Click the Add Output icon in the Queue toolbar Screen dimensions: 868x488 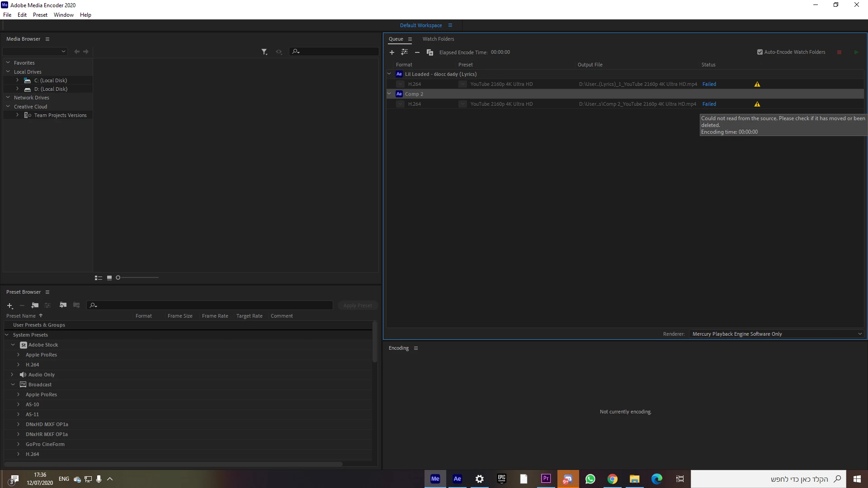point(404,52)
